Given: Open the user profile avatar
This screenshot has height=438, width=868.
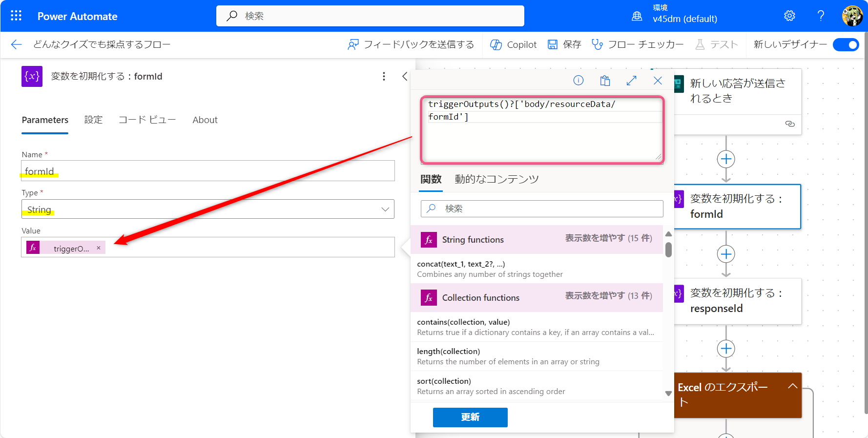Looking at the screenshot, I should click(x=852, y=16).
